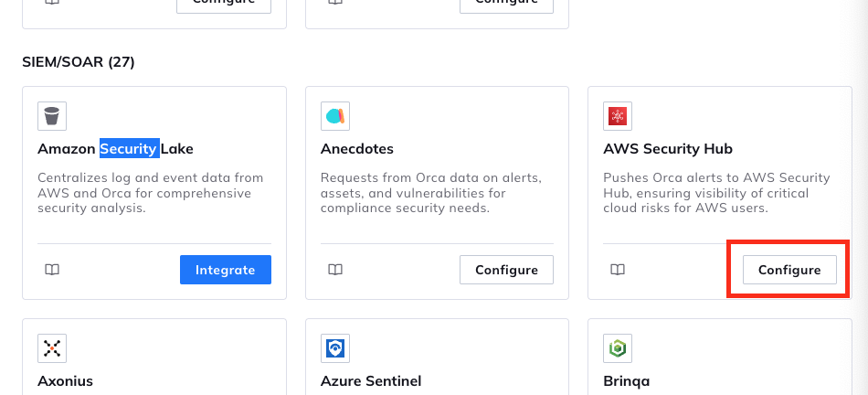Click Configure button for Anecdotes
868x395 pixels.
(x=506, y=270)
